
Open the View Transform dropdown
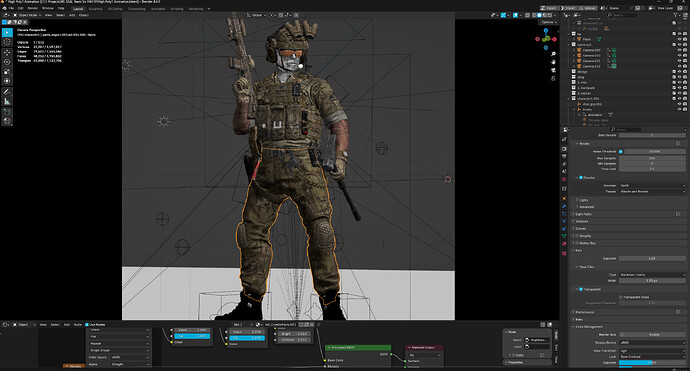652,351
